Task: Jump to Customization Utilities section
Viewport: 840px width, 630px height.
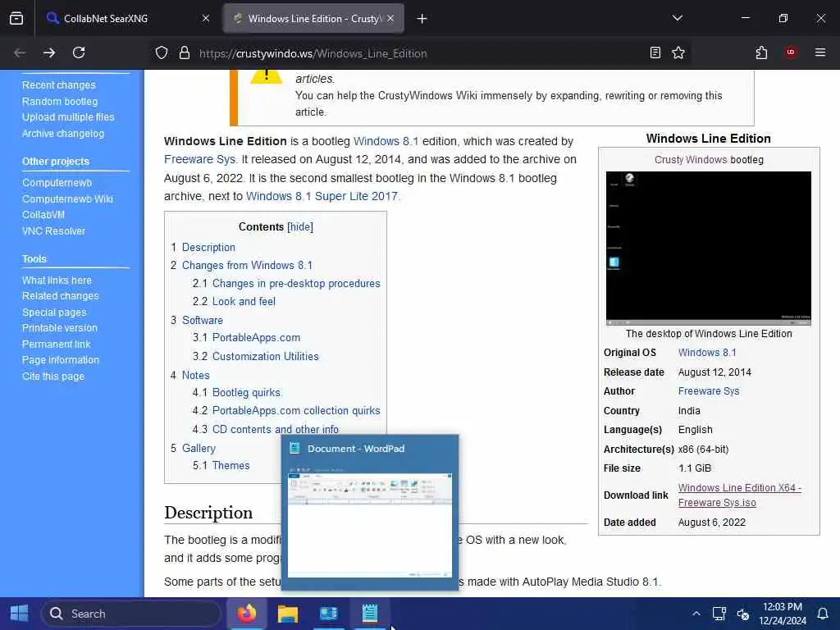Action: (x=266, y=357)
